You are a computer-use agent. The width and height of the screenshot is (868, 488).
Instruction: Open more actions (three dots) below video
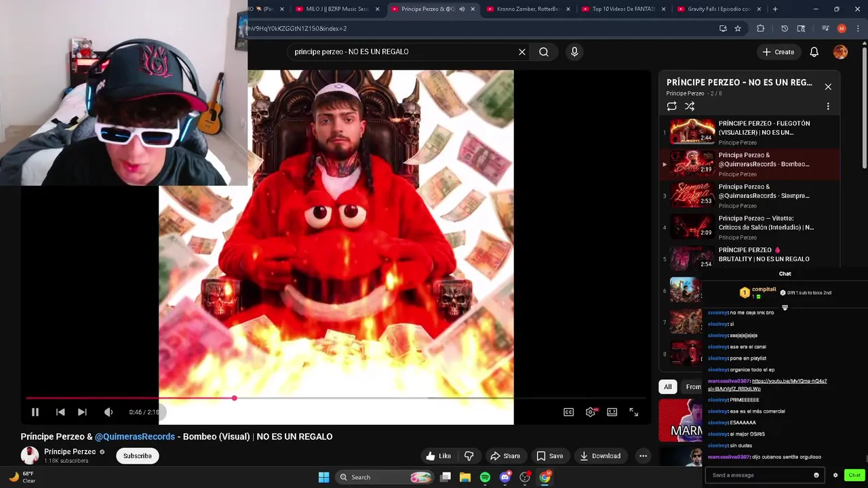coord(643,456)
